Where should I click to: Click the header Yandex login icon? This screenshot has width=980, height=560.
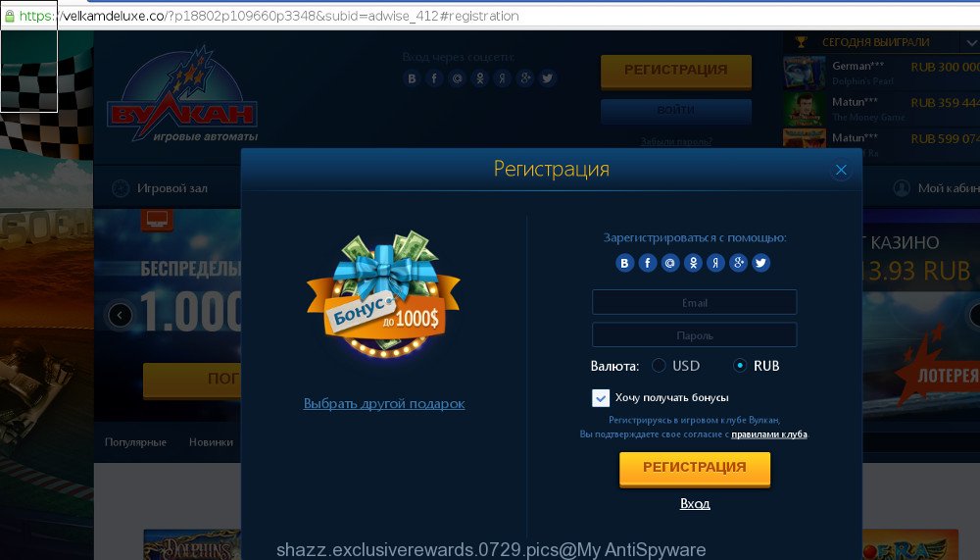(502, 78)
